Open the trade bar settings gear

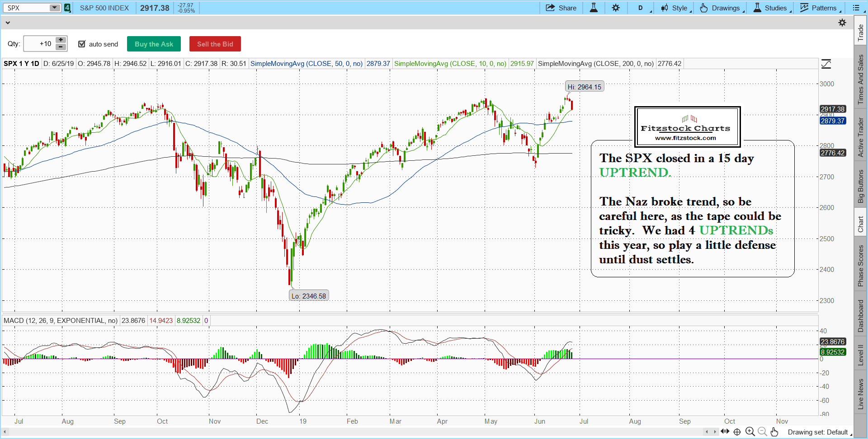tap(842, 23)
